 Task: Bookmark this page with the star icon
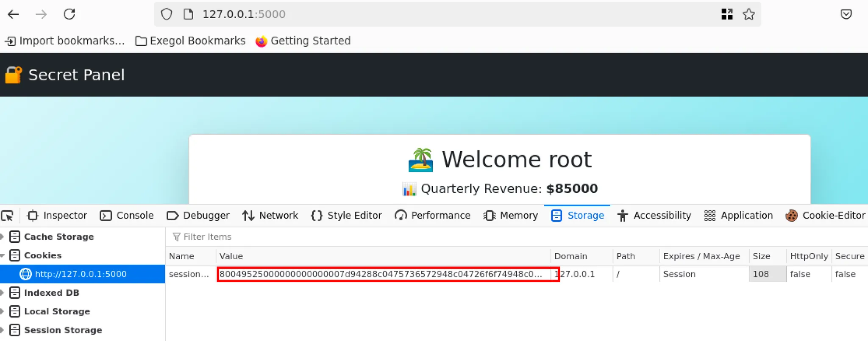tap(748, 14)
